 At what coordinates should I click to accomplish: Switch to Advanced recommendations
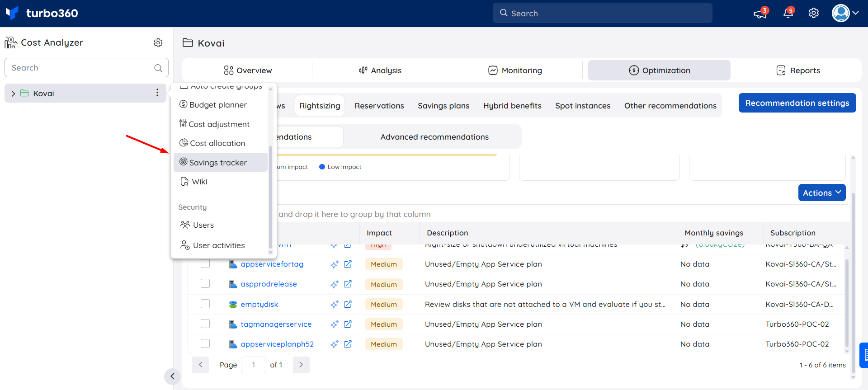[x=434, y=137]
